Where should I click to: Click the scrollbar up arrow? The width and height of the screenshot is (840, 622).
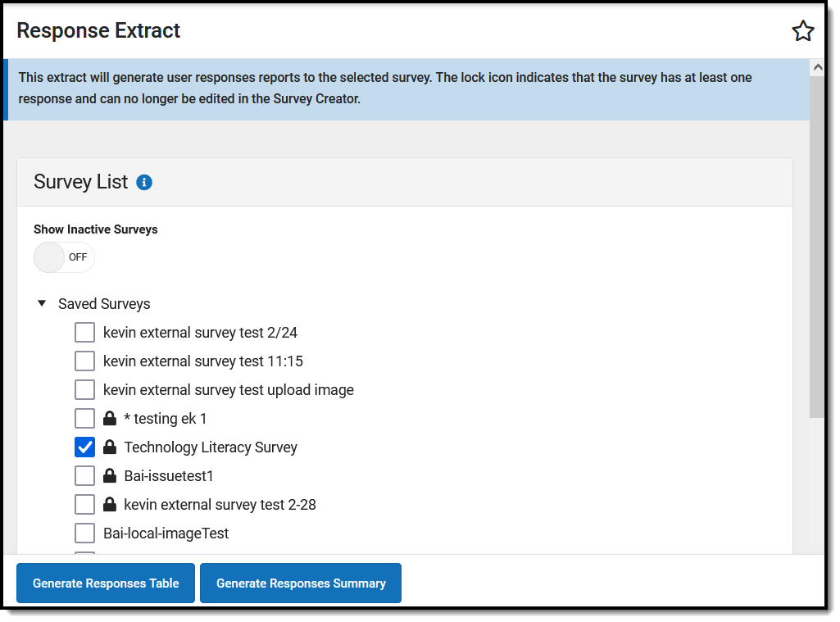click(x=817, y=67)
